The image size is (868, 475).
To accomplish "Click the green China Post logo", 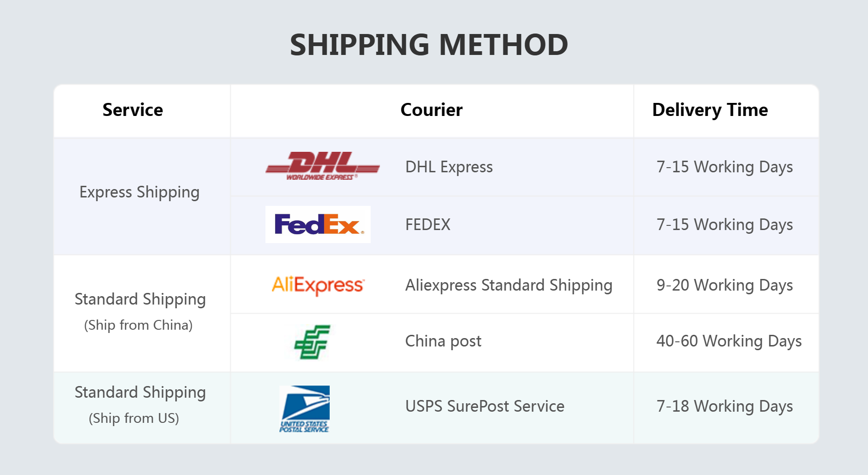I will pos(312,342).
